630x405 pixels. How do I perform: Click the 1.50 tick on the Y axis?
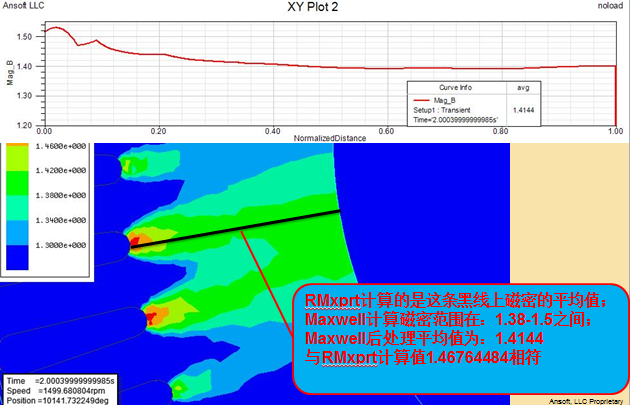tap(24, 37)
